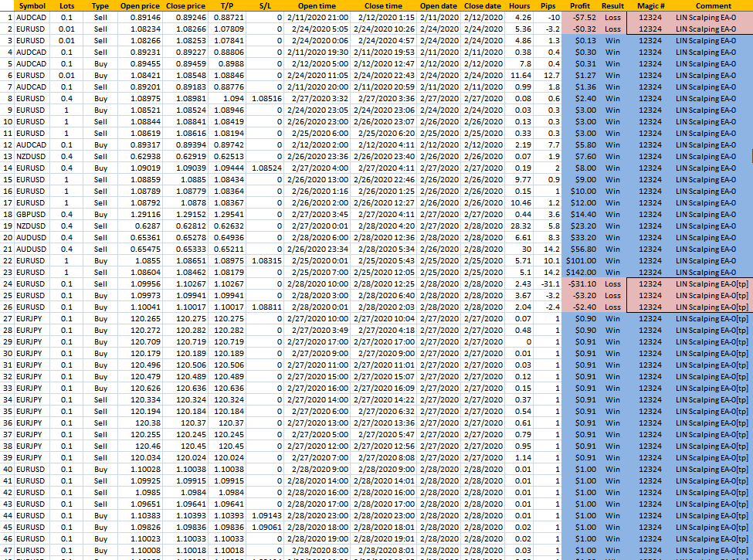Click the S/L value 1.08516
Screen dimensions: 753x560
(x=266, y=98)
